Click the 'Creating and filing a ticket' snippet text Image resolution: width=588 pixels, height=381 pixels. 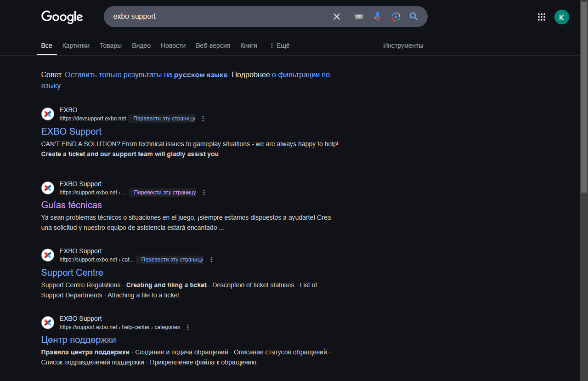tap(166, 285)
